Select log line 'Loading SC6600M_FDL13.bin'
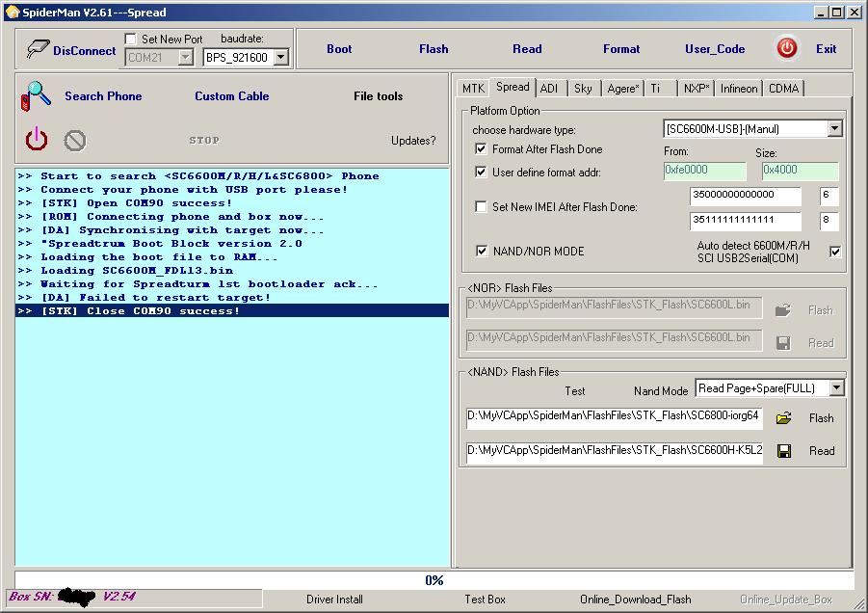The image size is (868, 613). (x=232, y=270)
